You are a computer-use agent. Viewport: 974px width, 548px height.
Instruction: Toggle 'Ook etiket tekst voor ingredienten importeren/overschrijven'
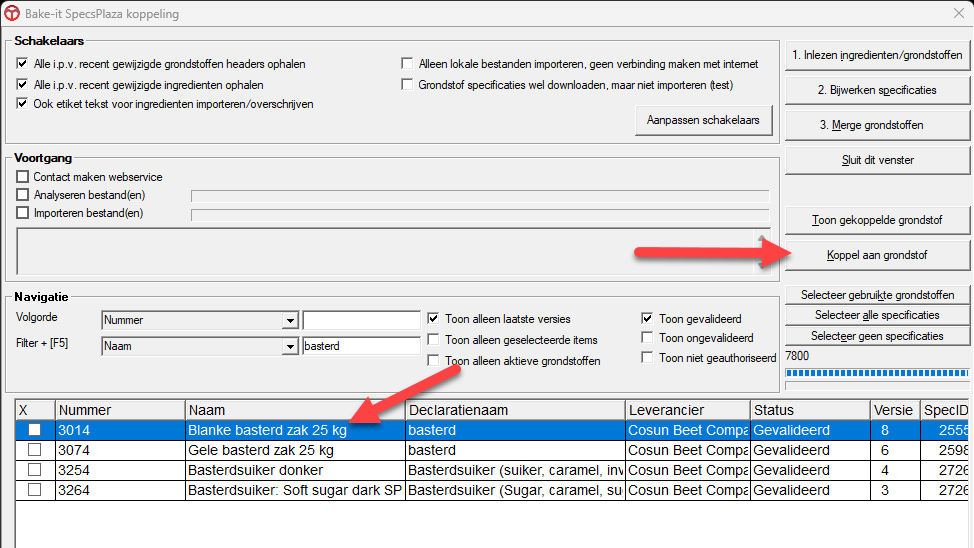coord(22,103)
